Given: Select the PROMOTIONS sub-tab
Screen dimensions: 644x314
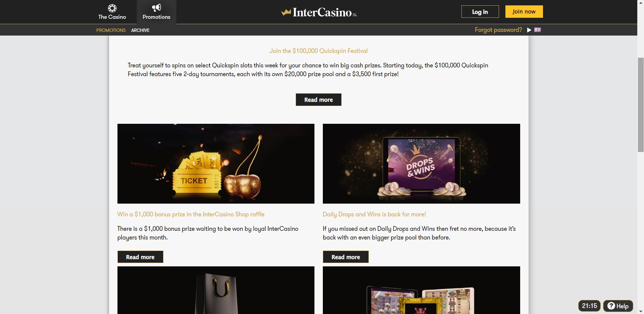Looking at the screenshot, I should pos(111,30).
